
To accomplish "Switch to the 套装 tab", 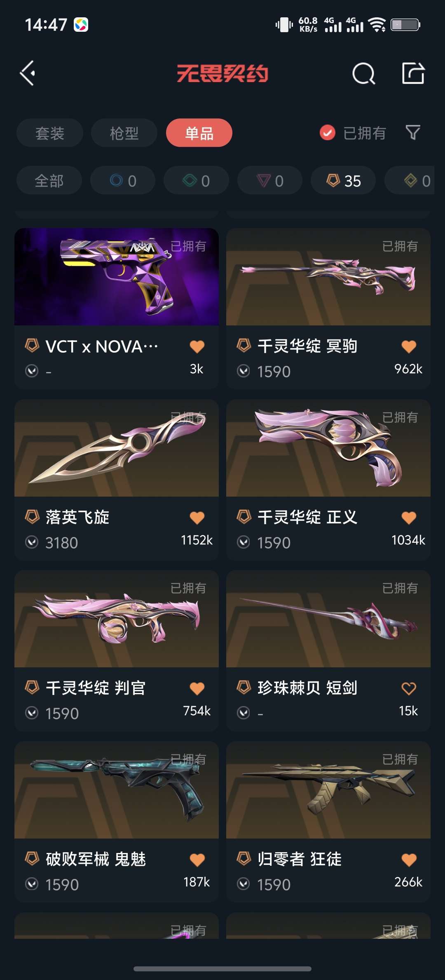I will click(x=50, y=133).
